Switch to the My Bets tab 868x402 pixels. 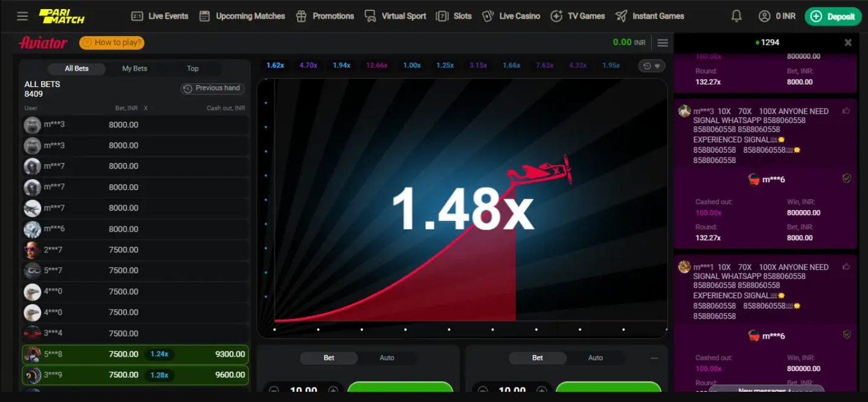click(x=135, y=69)
